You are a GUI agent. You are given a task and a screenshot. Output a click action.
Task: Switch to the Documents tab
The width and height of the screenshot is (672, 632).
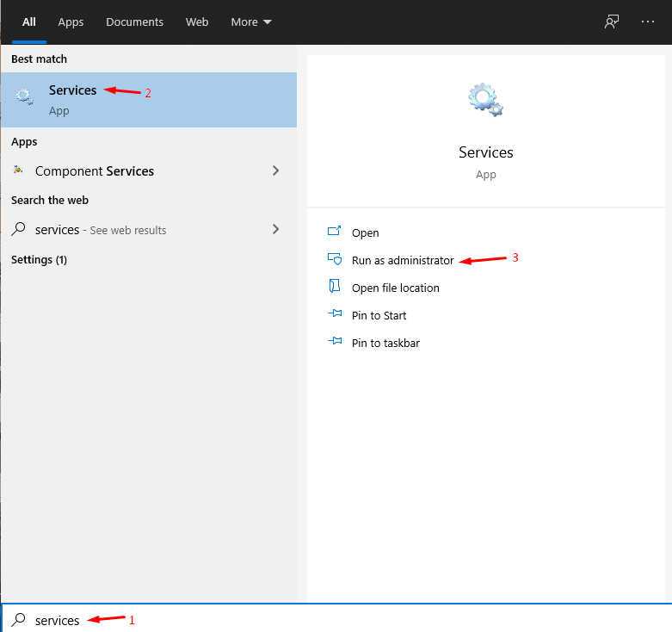point(134,22)
